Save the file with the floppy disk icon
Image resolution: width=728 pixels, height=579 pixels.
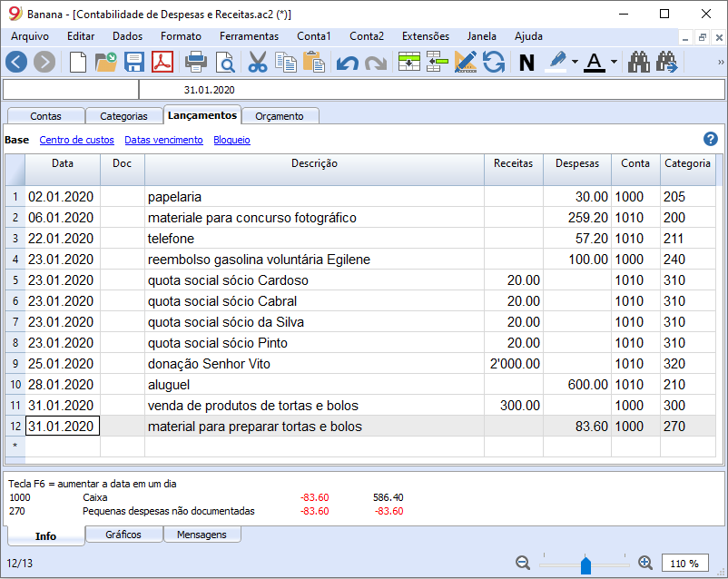pyautogui.click(x=134, y=62)
